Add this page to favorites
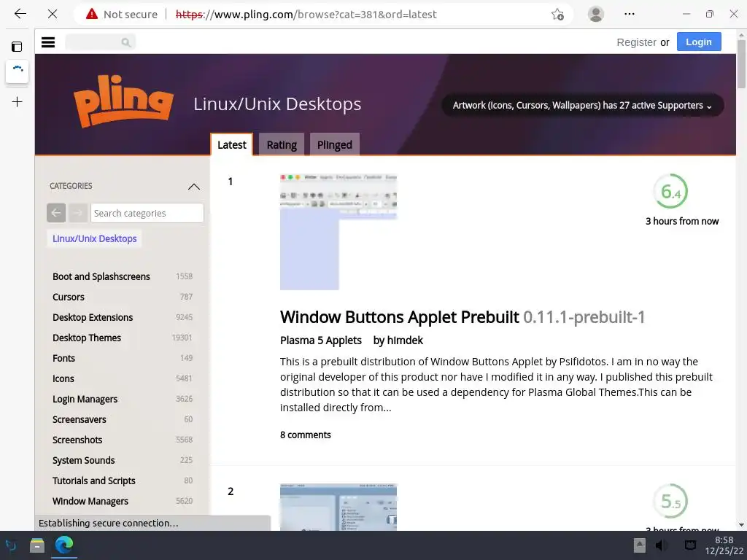Viewport: 747px width, 560px height. coord(557,15)
